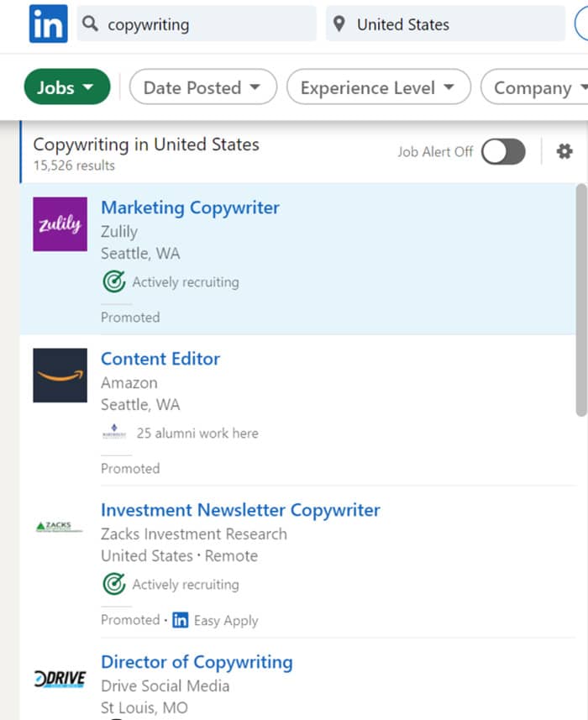588x720 pixels.
Task: Click 'Actively recruiting' text under Zulily
Action: pos(186,282)
